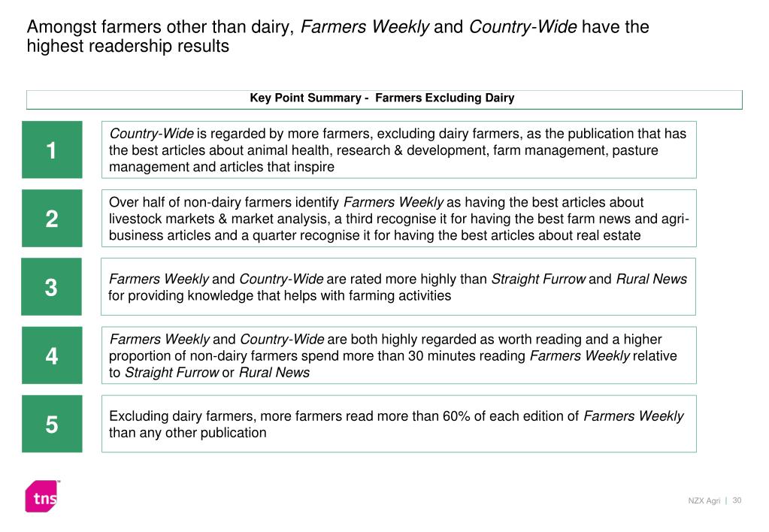Select the green number 2 box
The width and height of the screenshot is (769, 532).
point(52,218)
